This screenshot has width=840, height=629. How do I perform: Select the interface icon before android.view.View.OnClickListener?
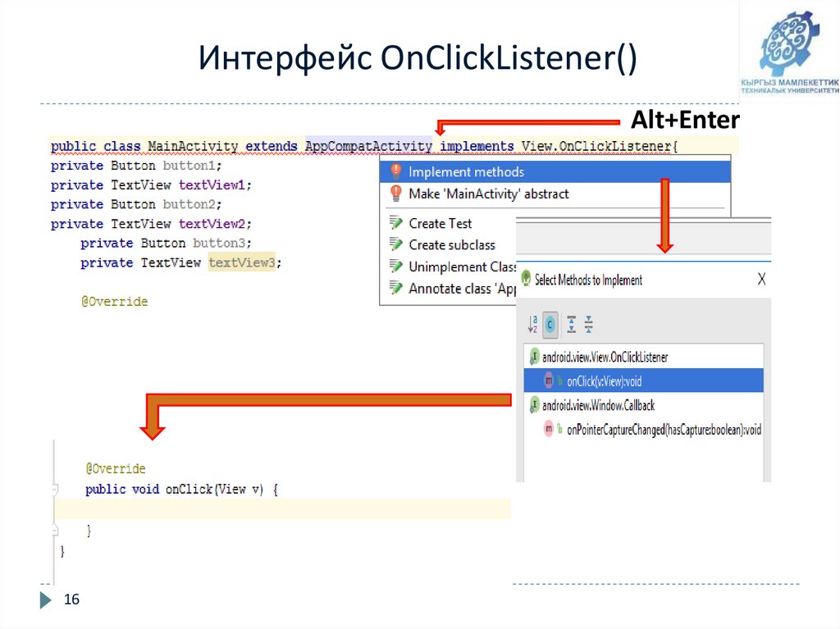point(534,356)
